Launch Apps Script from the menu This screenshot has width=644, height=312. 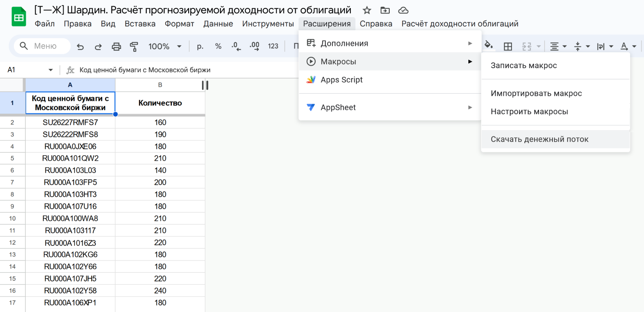coord(390,80)
